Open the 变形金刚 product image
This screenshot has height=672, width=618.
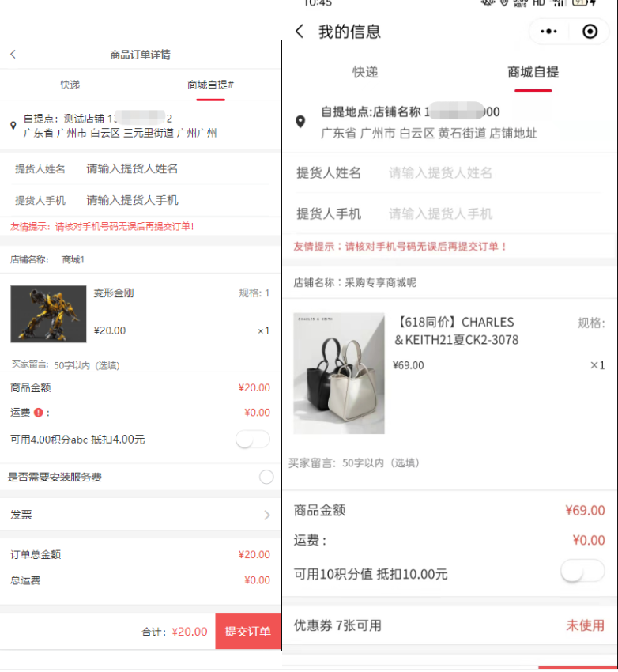pyautogui.click(x=48, y=314)
